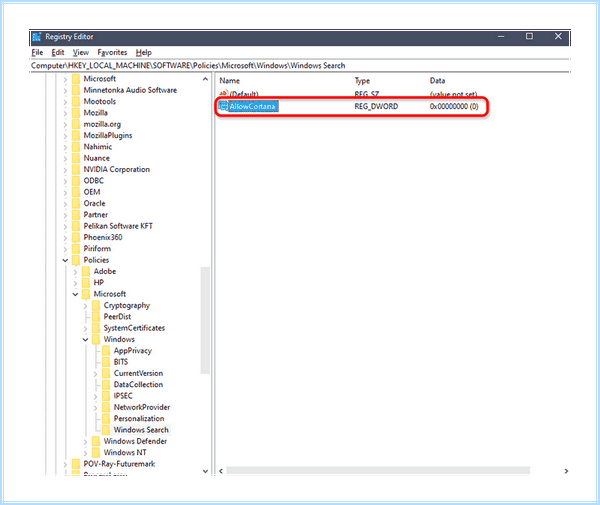Click the values pane horizontal scrollbar thumb
The image size is (600, 505).
[378, 471]
